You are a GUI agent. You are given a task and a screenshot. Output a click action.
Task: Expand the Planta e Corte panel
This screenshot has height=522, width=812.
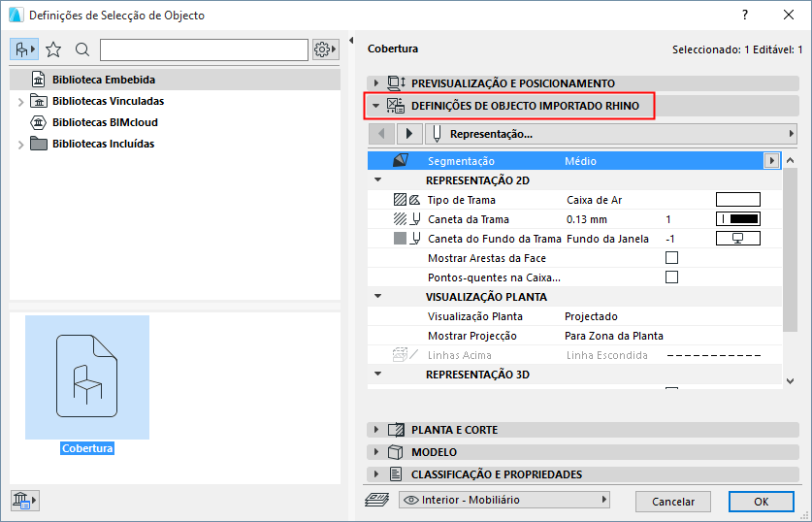[376, 429]
